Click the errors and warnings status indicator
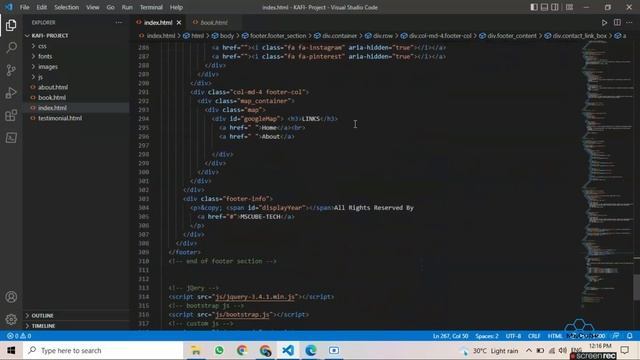This screenshot has height=360, width=640. coord(19,336)
